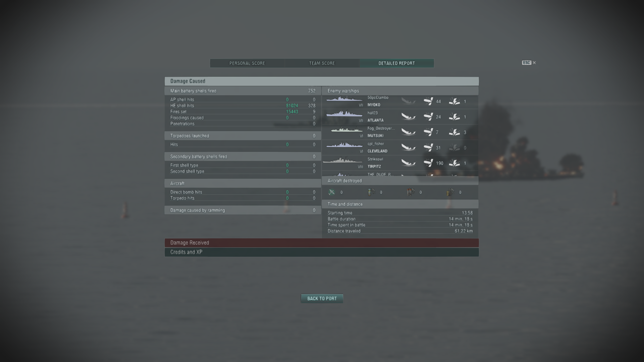644x362 pixels.
Task: Click the sunk ship icon for Myoko
Action: tap(408, 101)
